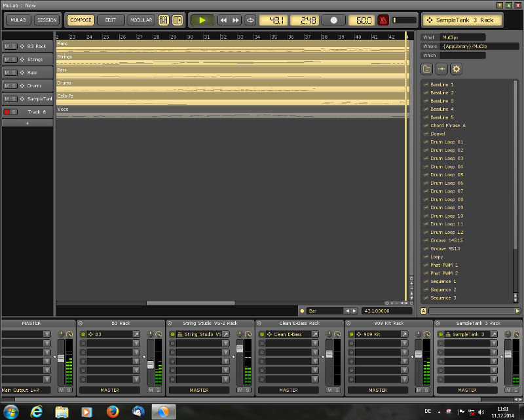The image size is (524, 420).
Task: Click the position field showing 43.1.00000
Action: click(386, 311)
